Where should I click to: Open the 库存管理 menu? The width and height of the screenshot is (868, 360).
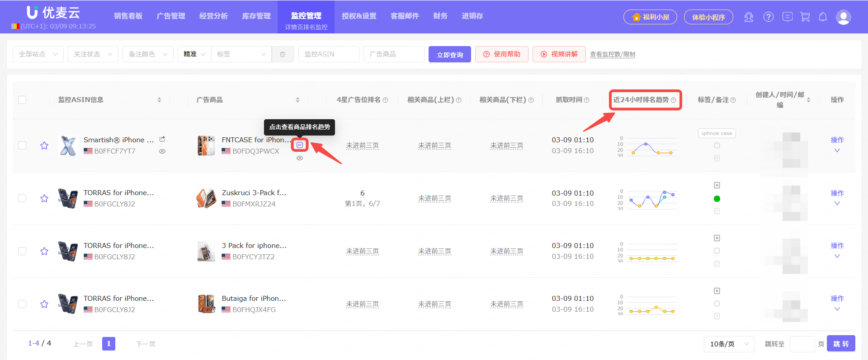pos(256,16)
